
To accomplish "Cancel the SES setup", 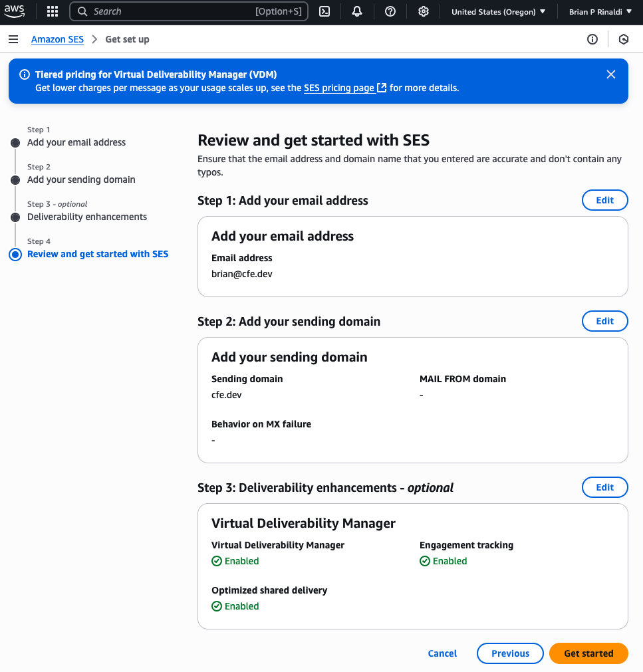I will pos(442,653).
